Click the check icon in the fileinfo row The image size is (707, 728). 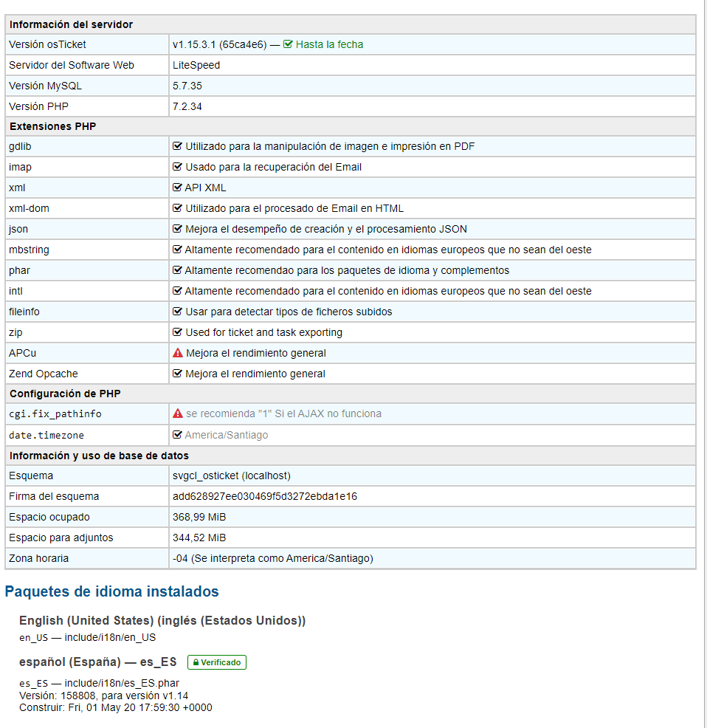(x=177, y=312)
